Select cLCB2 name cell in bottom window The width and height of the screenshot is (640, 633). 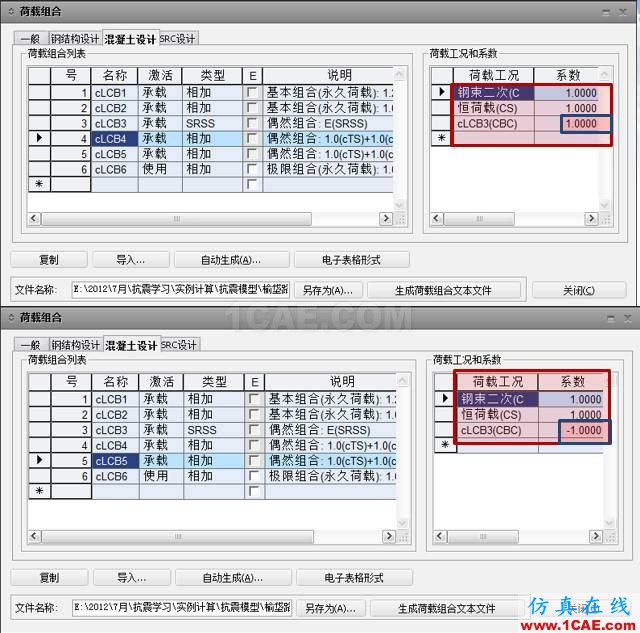coord(116,415)
